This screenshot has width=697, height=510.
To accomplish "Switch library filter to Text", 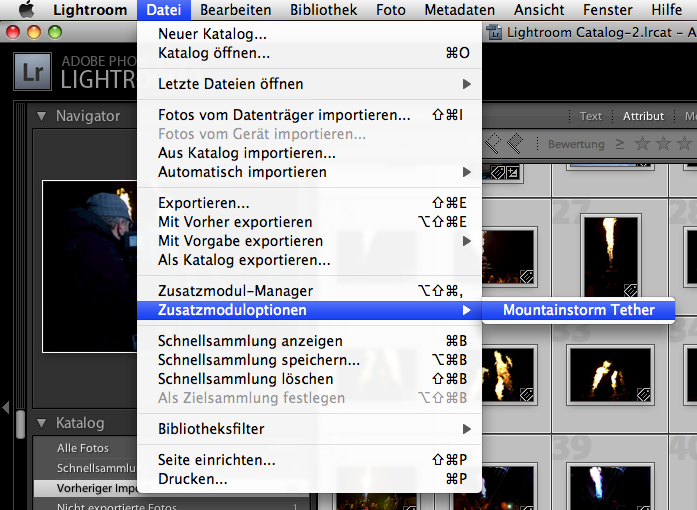I will [x=590, y=116].
